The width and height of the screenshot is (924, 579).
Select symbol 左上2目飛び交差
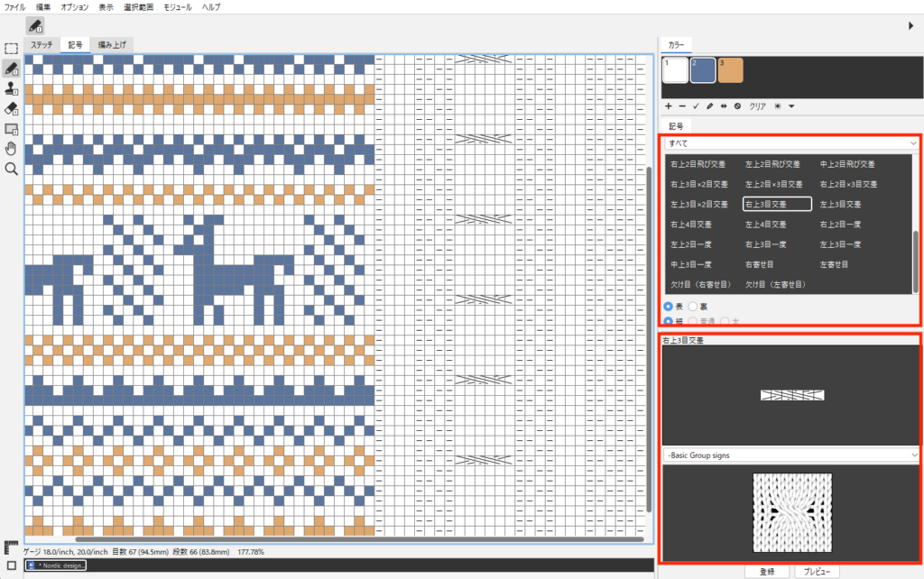coord(772,164)
